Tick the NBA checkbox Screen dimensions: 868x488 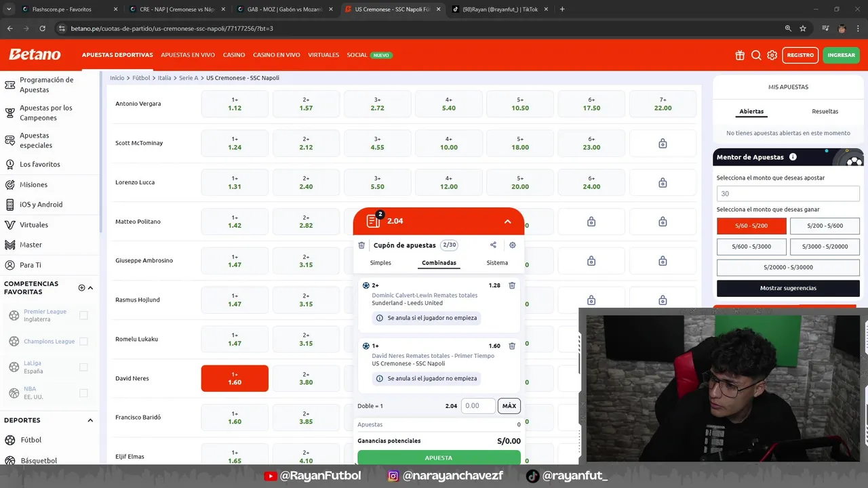coord(83,392)
